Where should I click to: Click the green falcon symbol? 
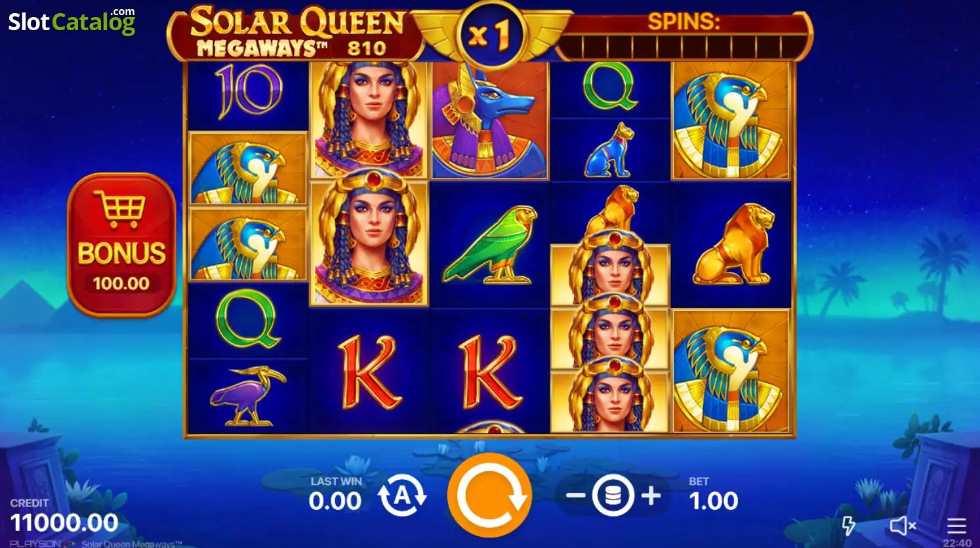pos(491,244)
